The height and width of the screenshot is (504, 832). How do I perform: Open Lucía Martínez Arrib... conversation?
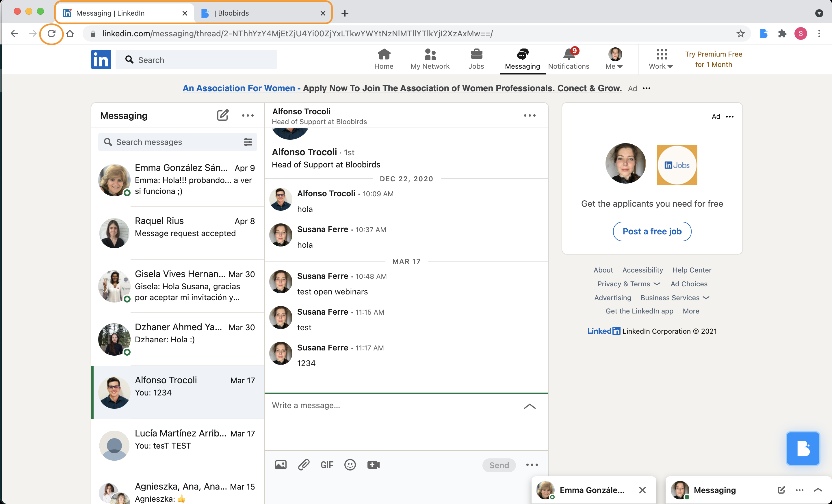pyautogui.click(x=178, y=445)
